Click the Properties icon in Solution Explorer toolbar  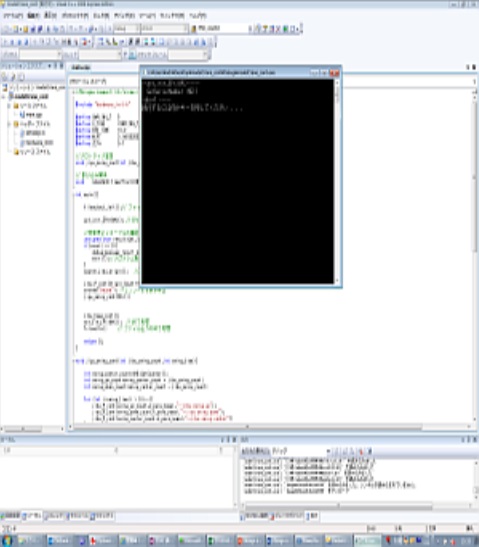[5, 77]
